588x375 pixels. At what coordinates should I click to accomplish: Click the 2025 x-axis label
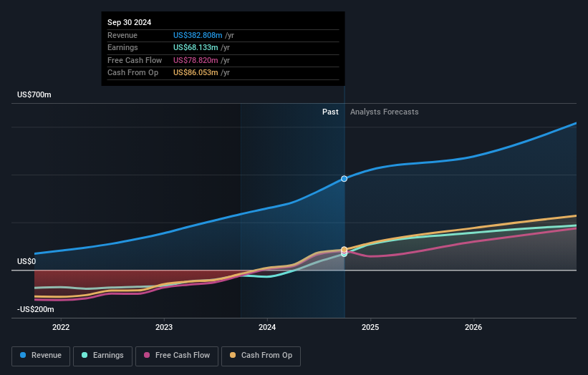(x=370, y=328)
